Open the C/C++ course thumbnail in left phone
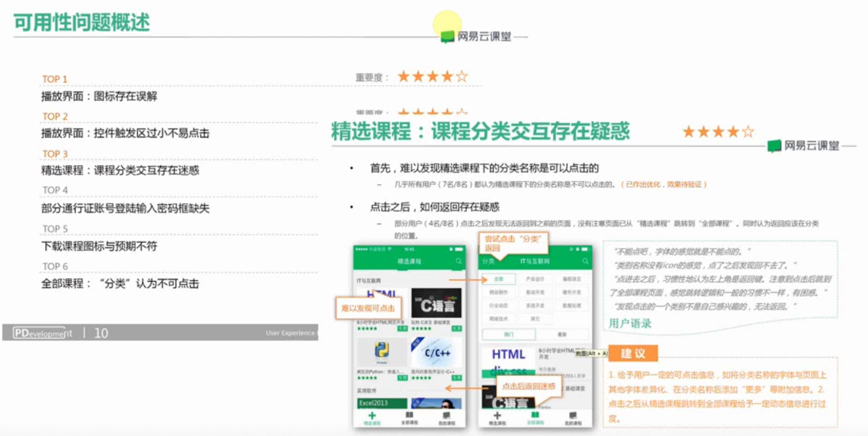The width and height of the screenshot is (868, 436). pos(437,352)
